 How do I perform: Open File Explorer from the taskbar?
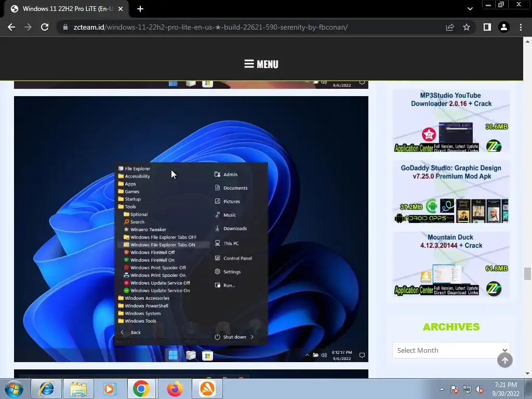[78, 389]
